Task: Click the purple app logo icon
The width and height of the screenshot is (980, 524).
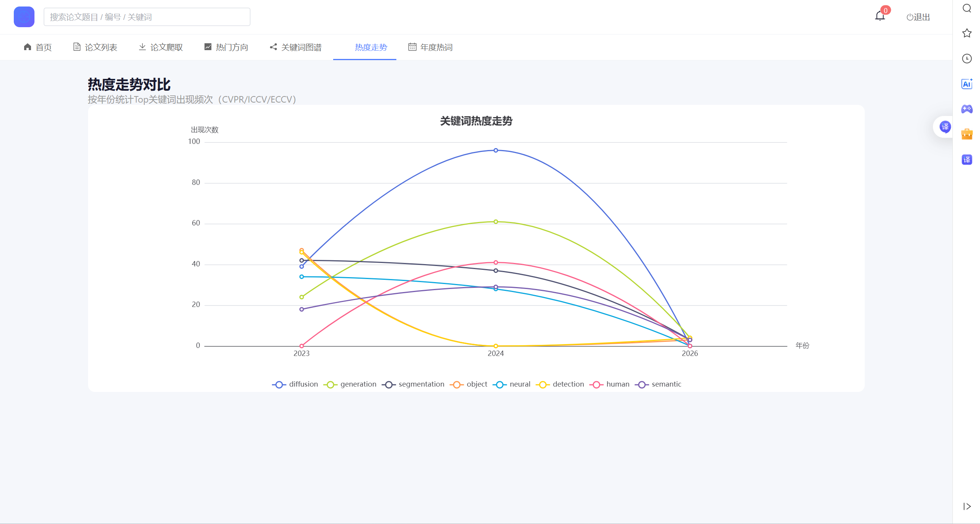Action: [24, 17]
